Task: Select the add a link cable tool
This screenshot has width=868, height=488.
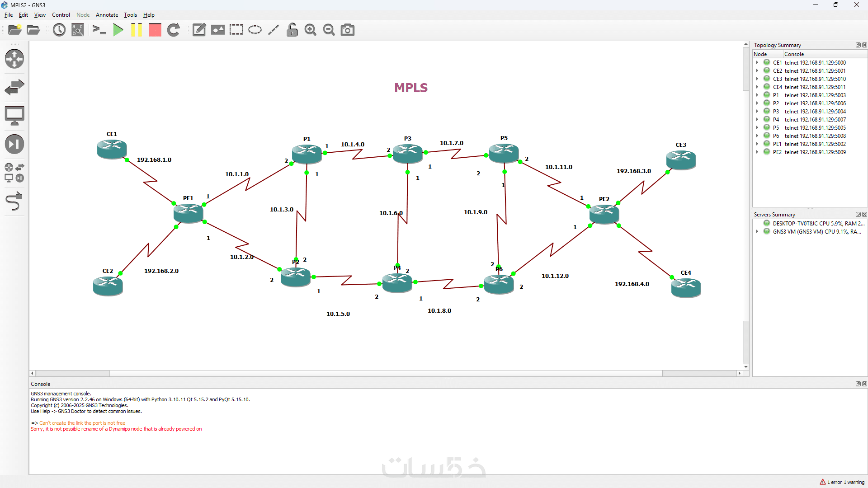Action: coord(14,202)
